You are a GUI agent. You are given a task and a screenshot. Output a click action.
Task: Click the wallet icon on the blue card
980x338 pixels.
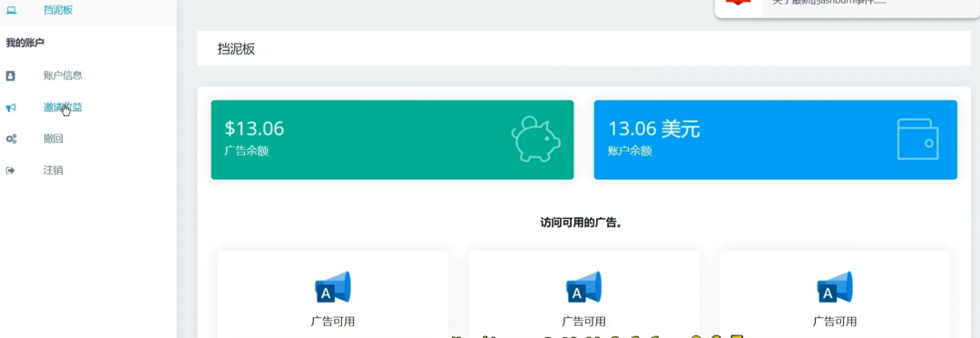click(x=917, y=139)
